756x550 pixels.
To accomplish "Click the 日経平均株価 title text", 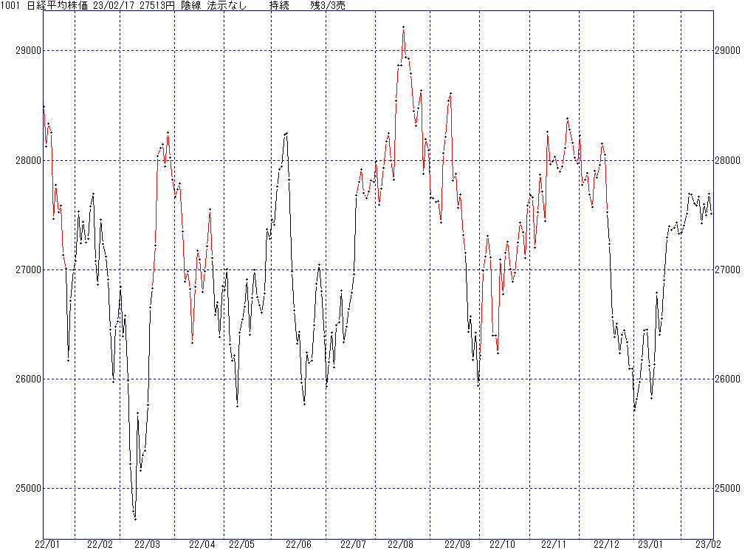I will (x=56, y=6).
